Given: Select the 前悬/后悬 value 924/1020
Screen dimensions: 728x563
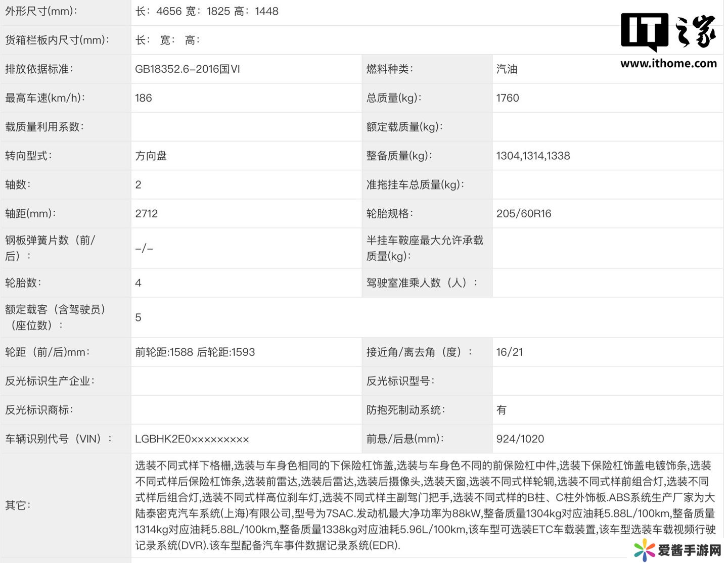Looking at the screenshot, I should point(520,439).
